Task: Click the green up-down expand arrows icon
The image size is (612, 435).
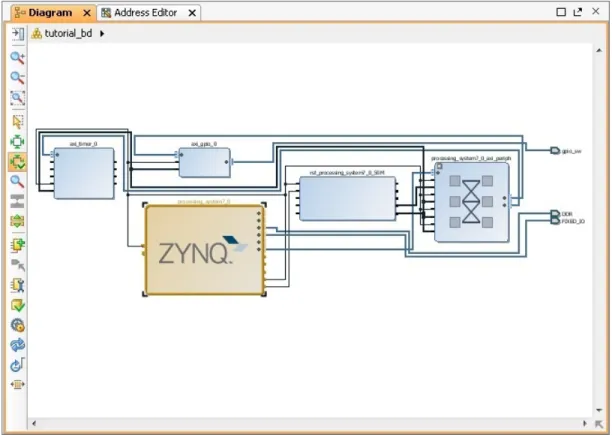Action: pyautogui.click(x=18, y=221)
